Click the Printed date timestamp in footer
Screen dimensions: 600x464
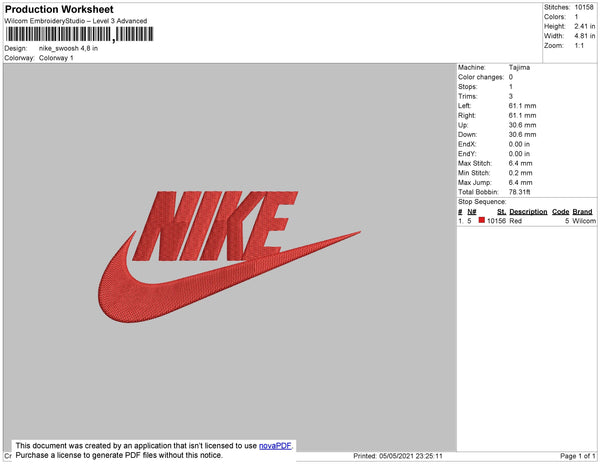pos(398,456)
